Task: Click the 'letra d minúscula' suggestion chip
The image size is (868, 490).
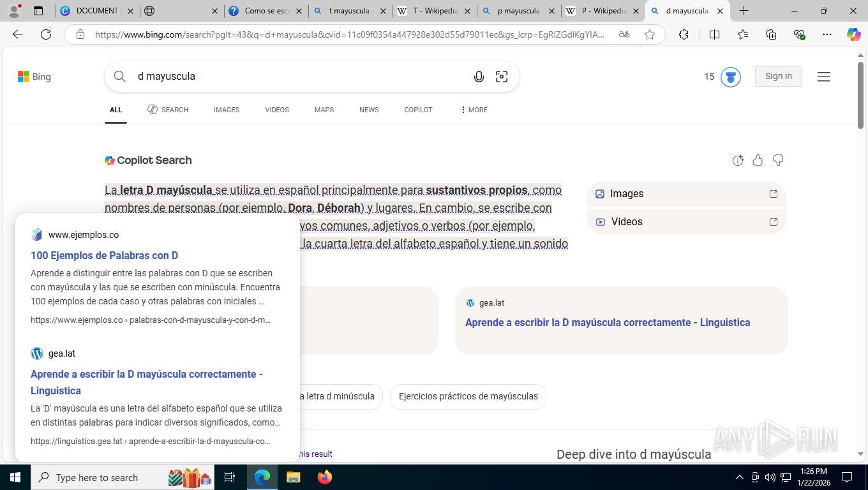Action: [340, 396]
